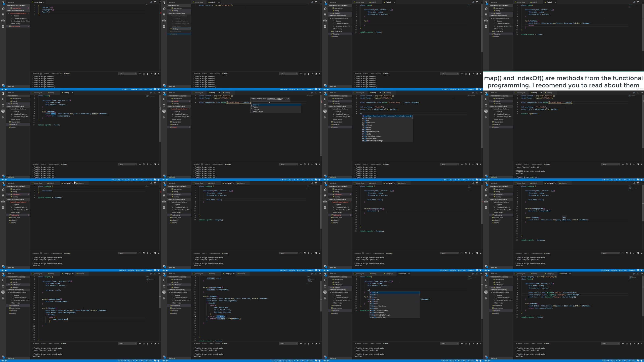Open the "1: cmd" terminal dropdown
Viewport: 644px width, 362px height.
128,74
